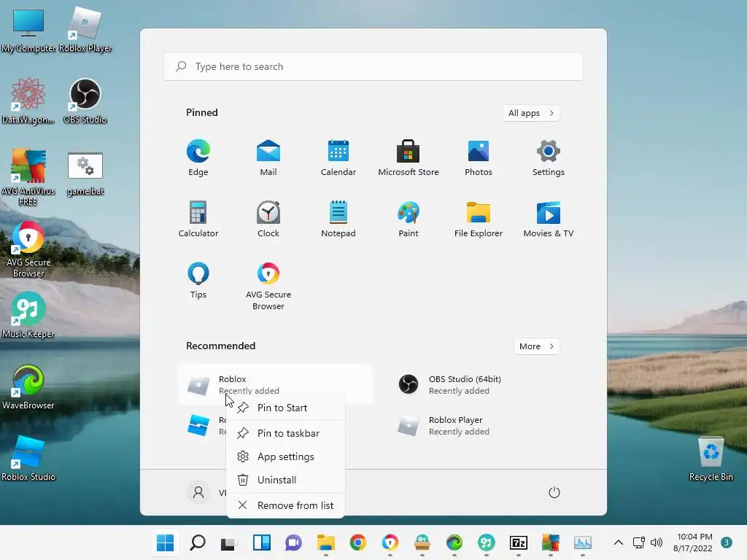
Task: Select WaveBrowser desktop shortcut
Action: pos(28,386)
